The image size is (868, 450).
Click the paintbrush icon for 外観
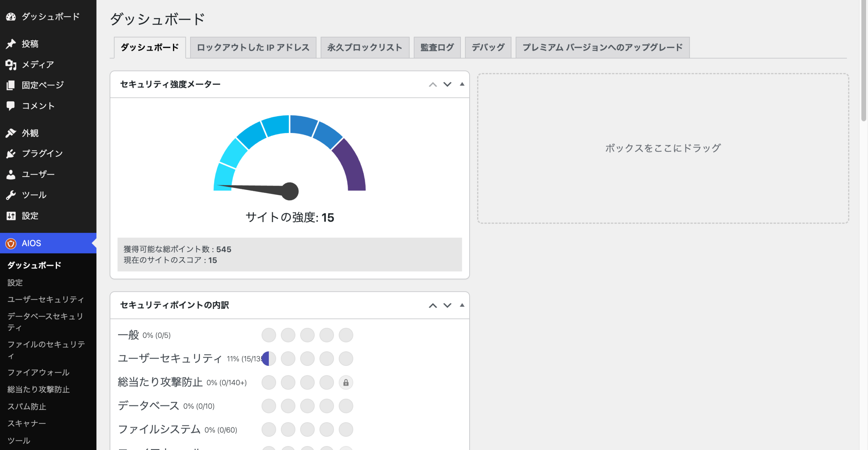pyautogui.click(x=11, y=133)
